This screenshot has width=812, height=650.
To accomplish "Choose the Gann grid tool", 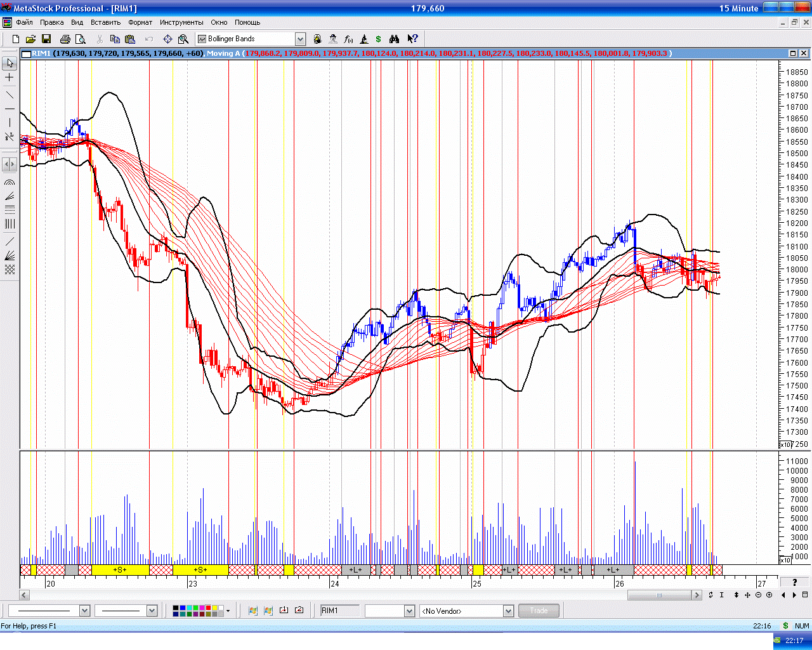I will coord(10,270).
